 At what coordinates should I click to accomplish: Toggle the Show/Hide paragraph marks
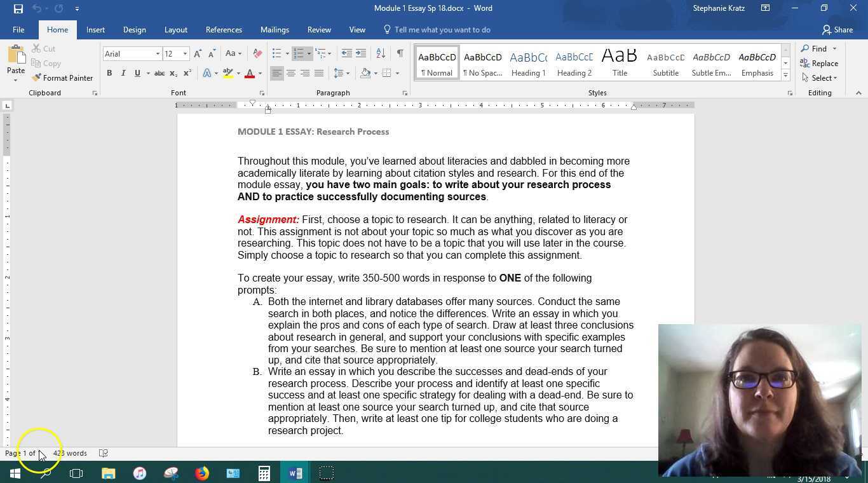(400, 53)
